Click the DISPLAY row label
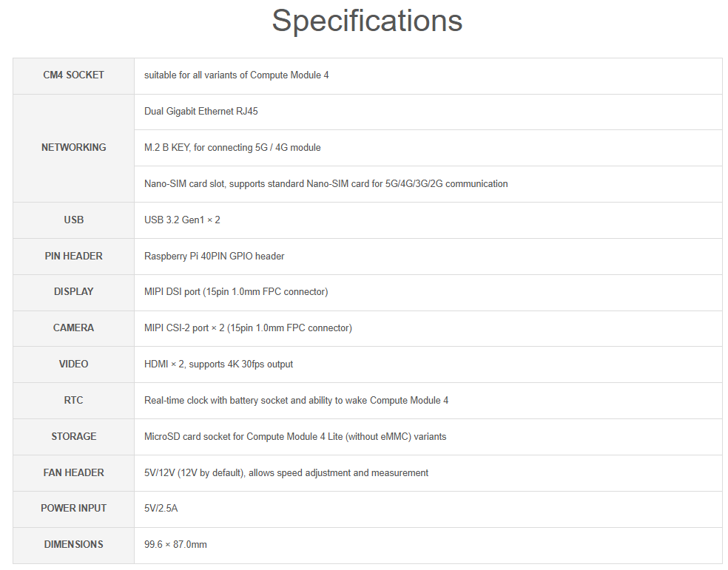Image resolution: width=728 pixels, height=570 pixels. coord(73,292)
